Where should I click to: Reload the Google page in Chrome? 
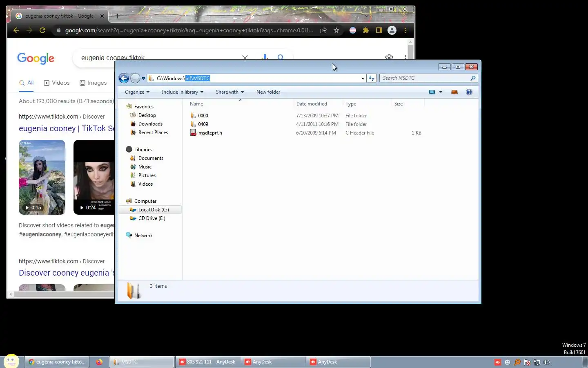pyautogui.click(x=42, y=30)
